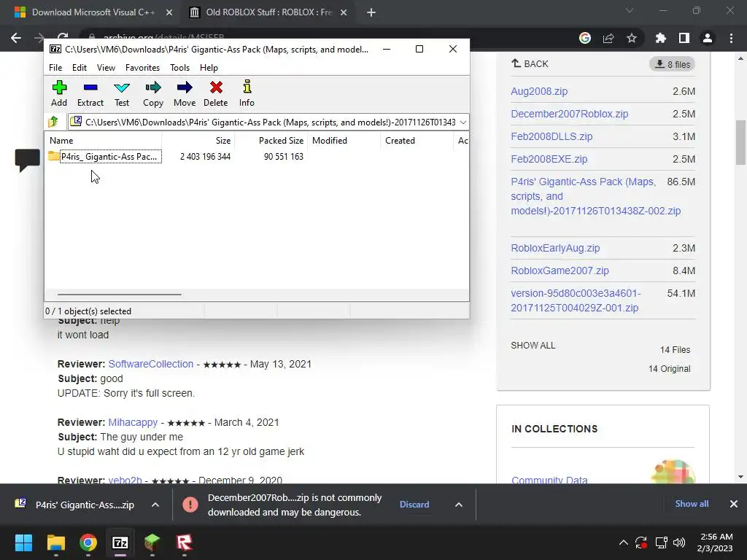Image resolution: width=747 pixels, height=560 pixels.
Task: Open the 7-Zip Help menu
Action: 209,68
